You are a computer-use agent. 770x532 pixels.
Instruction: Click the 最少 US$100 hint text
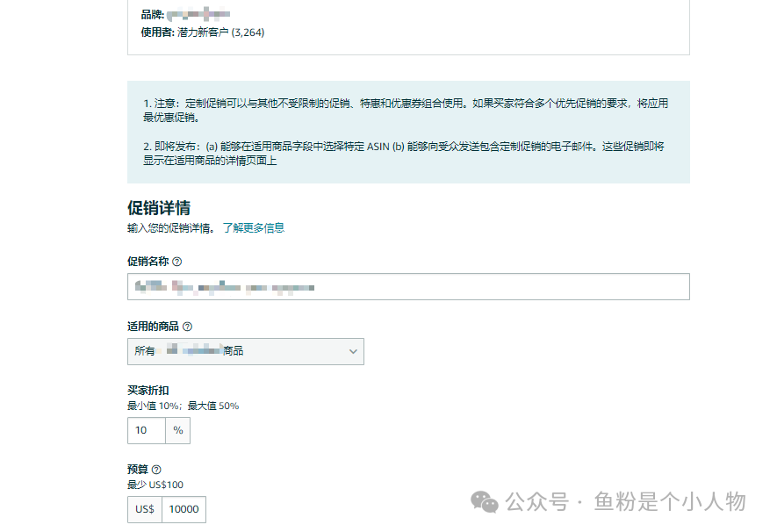click(155, 485)
